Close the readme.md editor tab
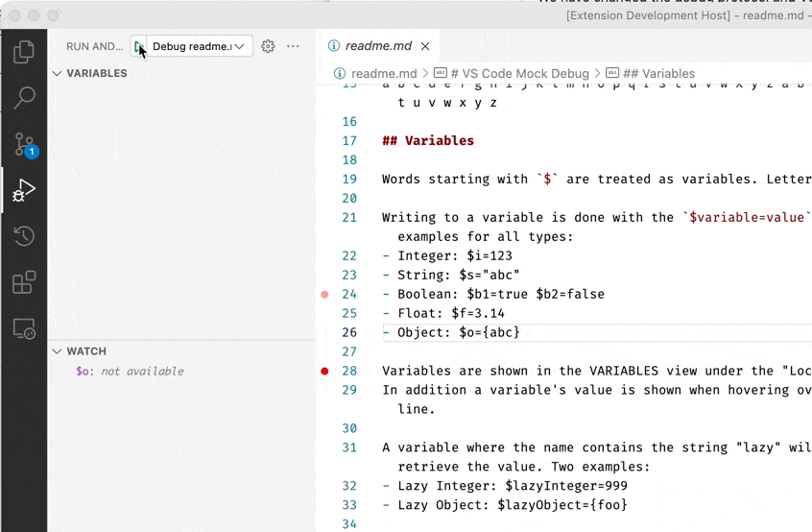 point(425,46)
